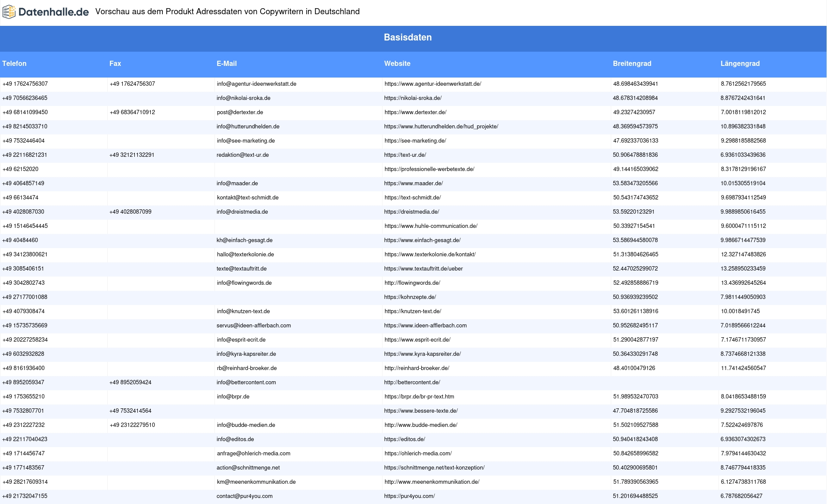The image size is (827, 504).
Task: Click the Vorschau Adressdaten Copywriter page title
Action: (x=227, y=12)
